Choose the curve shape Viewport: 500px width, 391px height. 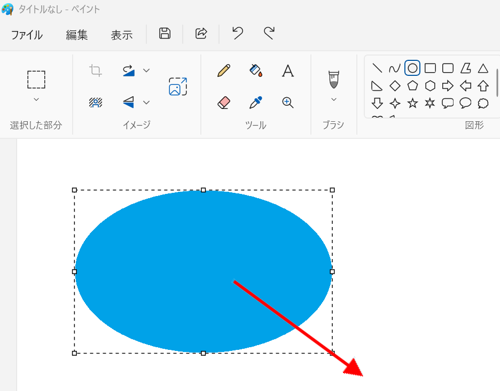point(395,69)
